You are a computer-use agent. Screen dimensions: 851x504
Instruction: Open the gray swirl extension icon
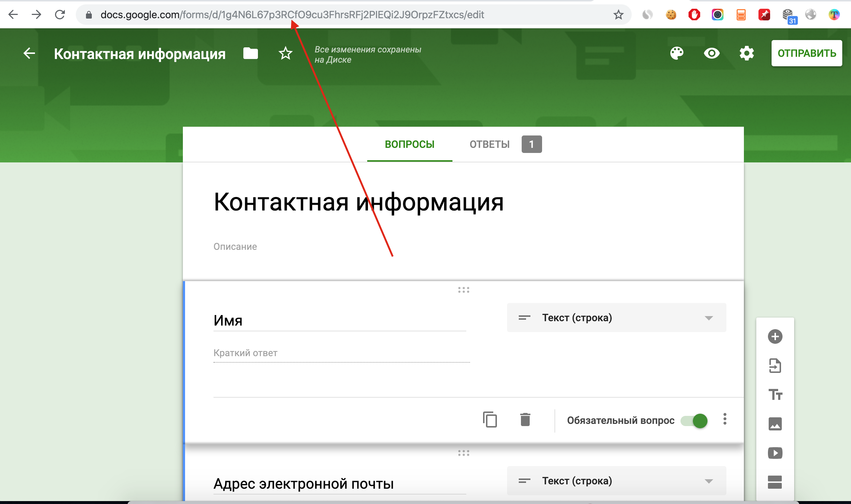[647, 15]
